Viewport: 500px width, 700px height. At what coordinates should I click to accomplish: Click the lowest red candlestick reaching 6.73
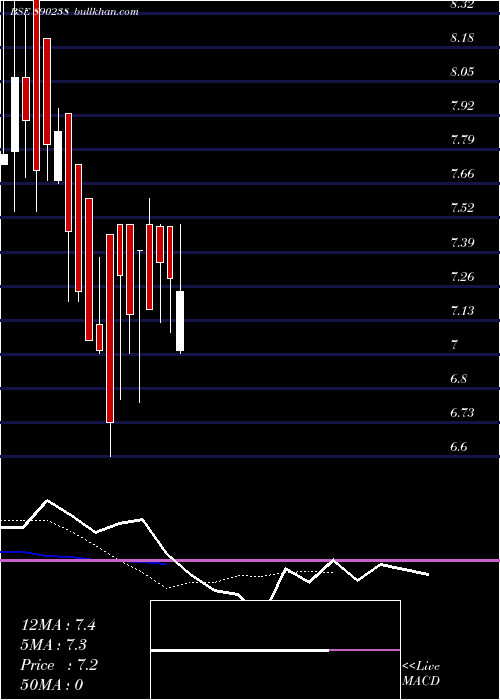click(110, 328)
